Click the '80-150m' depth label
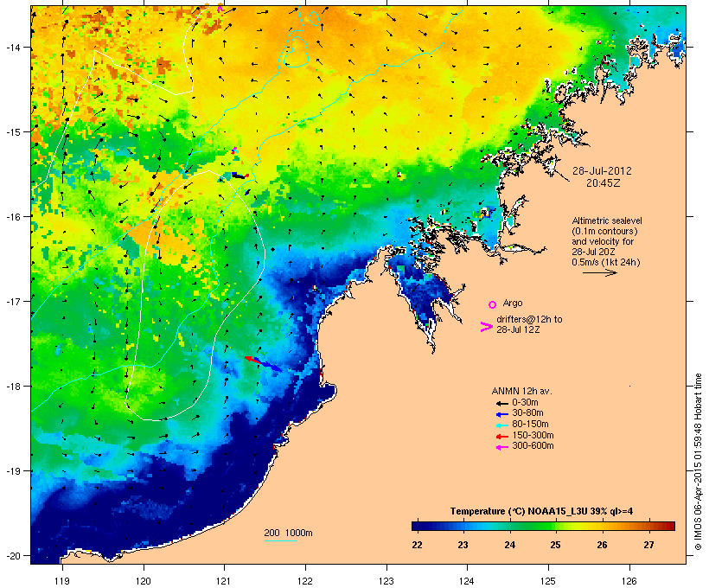Screen dimensions: 709x588 (x=530, y=425)
